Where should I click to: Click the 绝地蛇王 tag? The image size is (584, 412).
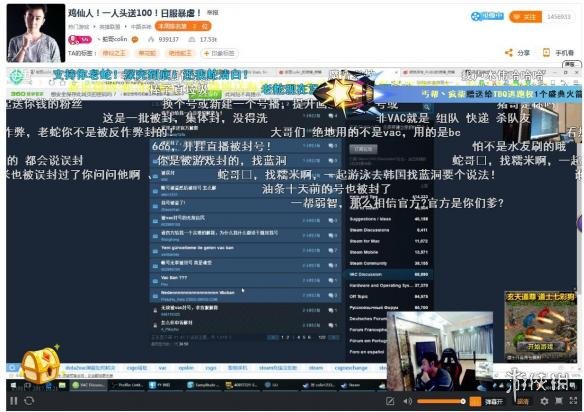coord(180,53)
